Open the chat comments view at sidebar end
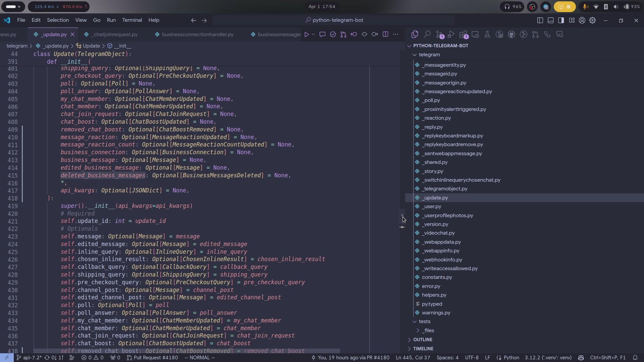 coord(560,34)
